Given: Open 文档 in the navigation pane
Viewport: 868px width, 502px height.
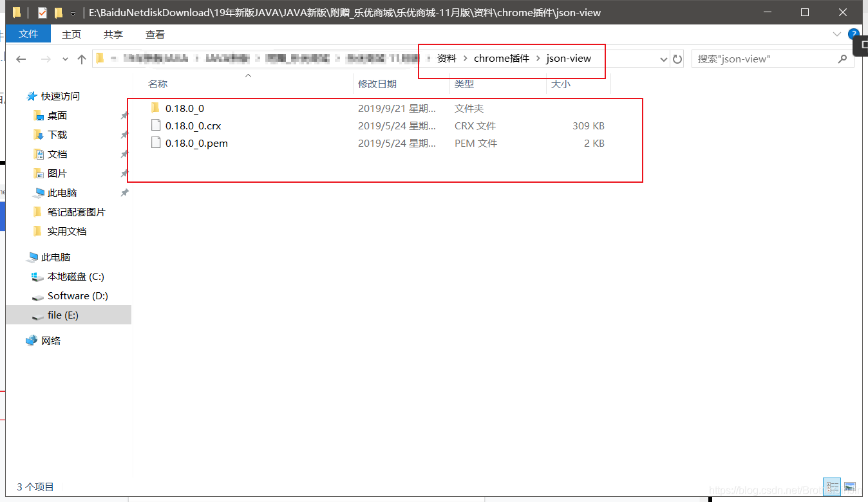Looking at the screenshot, I should 57,154.
